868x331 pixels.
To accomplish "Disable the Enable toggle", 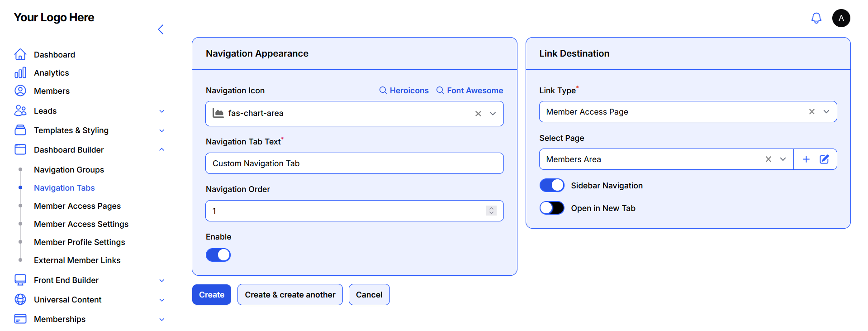I will pyautogui.click(x=218, y=255).
